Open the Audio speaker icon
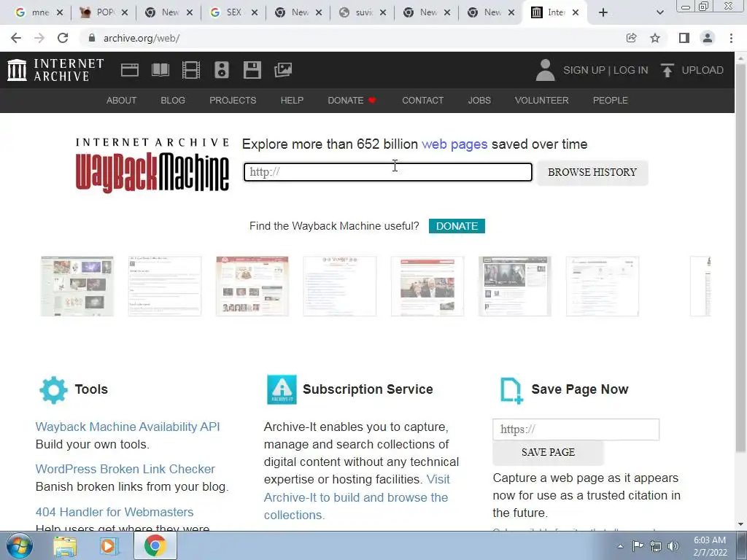 pos(222,70)
